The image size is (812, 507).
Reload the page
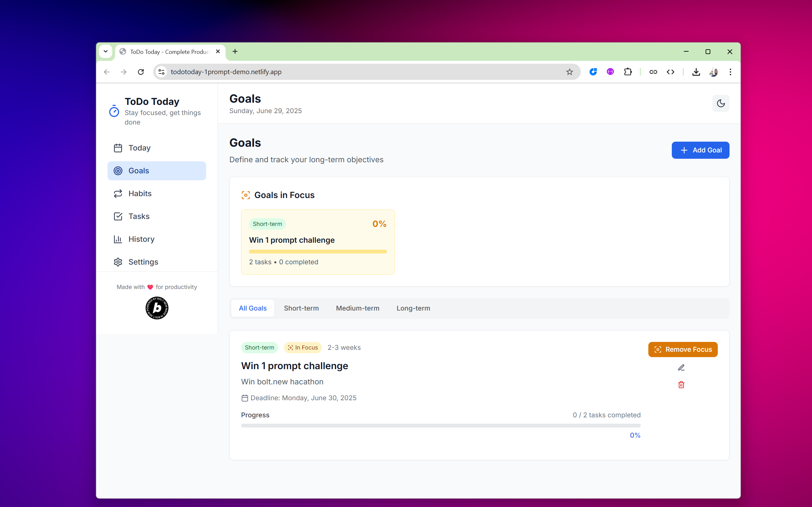click(x=141, y=72)
